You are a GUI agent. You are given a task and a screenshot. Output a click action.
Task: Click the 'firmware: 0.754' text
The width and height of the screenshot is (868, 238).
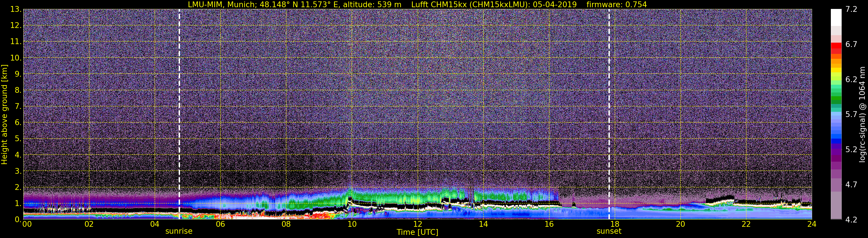point(617,4)
